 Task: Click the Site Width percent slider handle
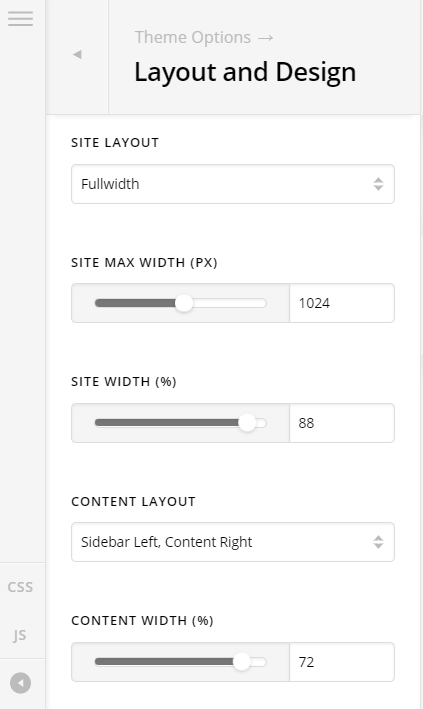[247, 423]
